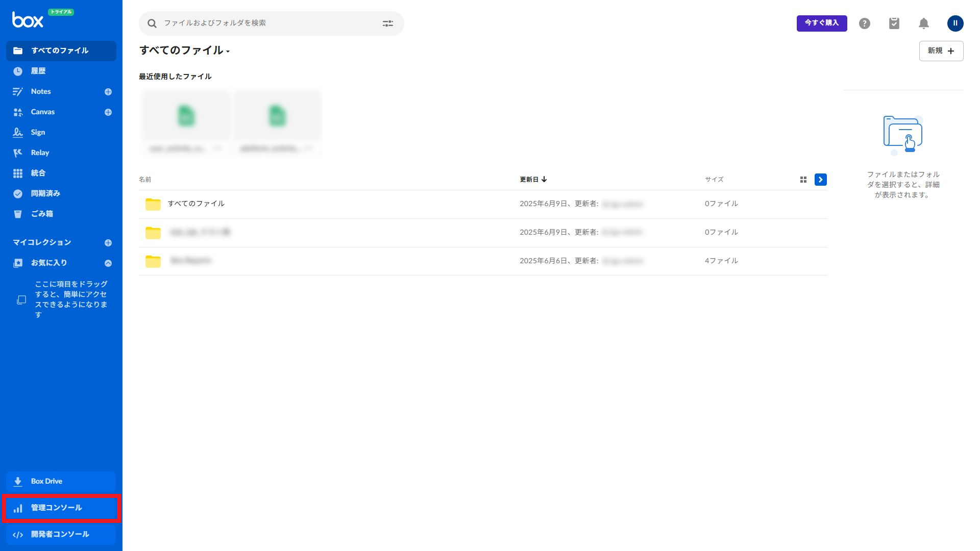The height and width of the screenshot is (551, 980).
Task: Open notifications bell icon
Action: click(923, 23)
